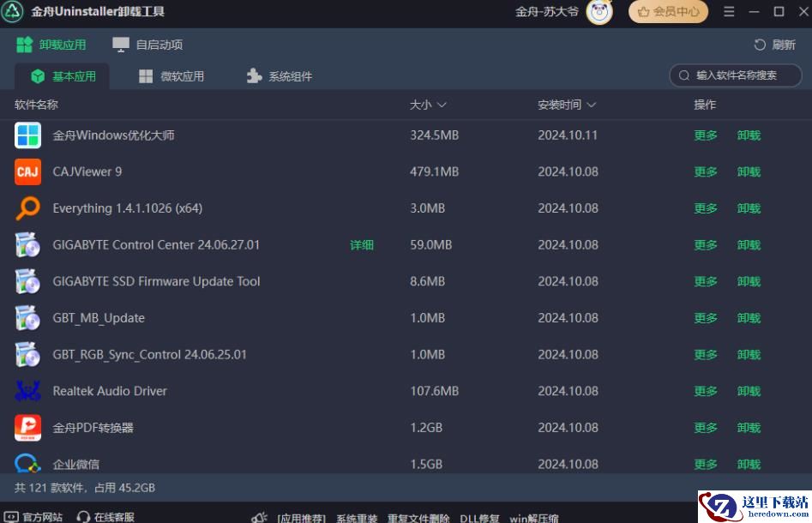
Task: Uninstall GBT_MB_Update via 卸载
Action: [x=749, y=318]
